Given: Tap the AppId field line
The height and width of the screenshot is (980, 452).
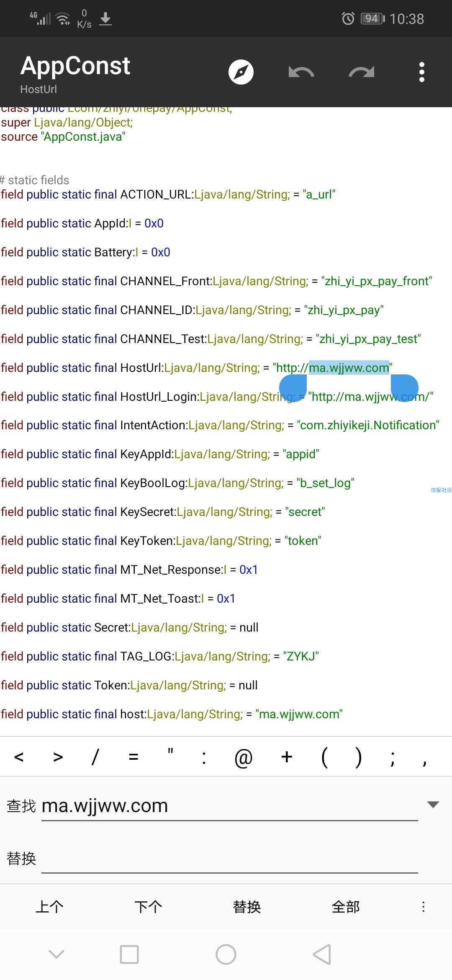Looking at the screenshot, I should (82, 223).
